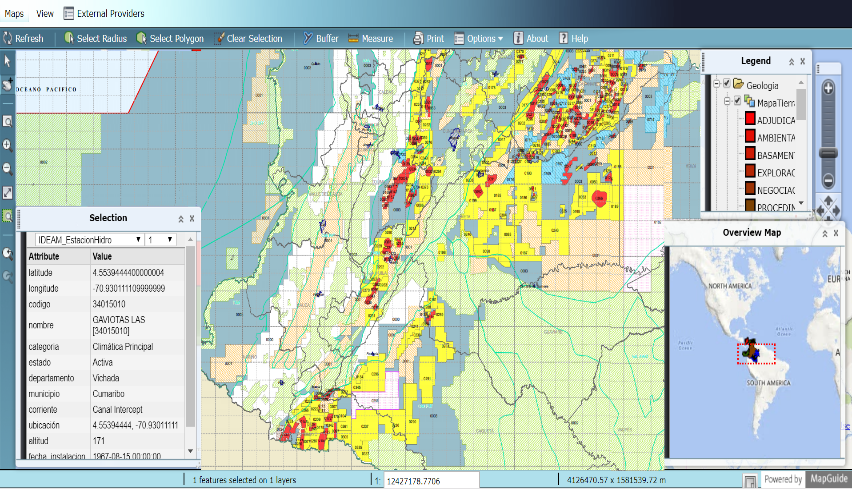Click the Select Radius tool

click(94, 38)
